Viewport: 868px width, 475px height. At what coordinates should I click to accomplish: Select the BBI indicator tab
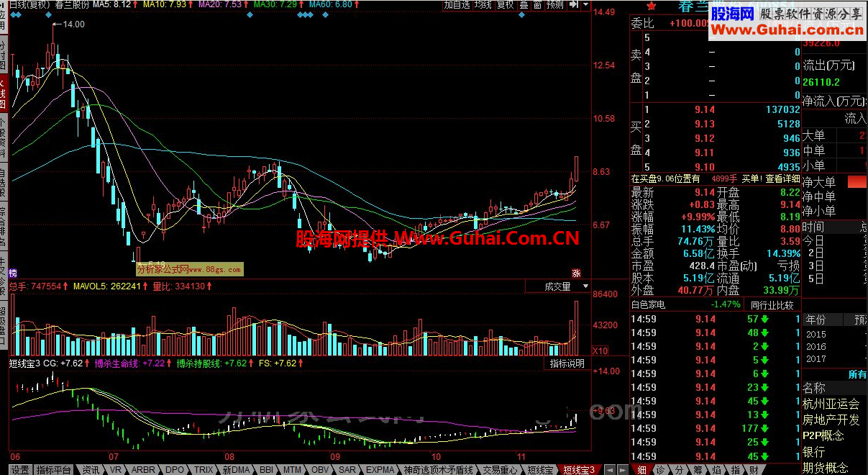[267, 470]
